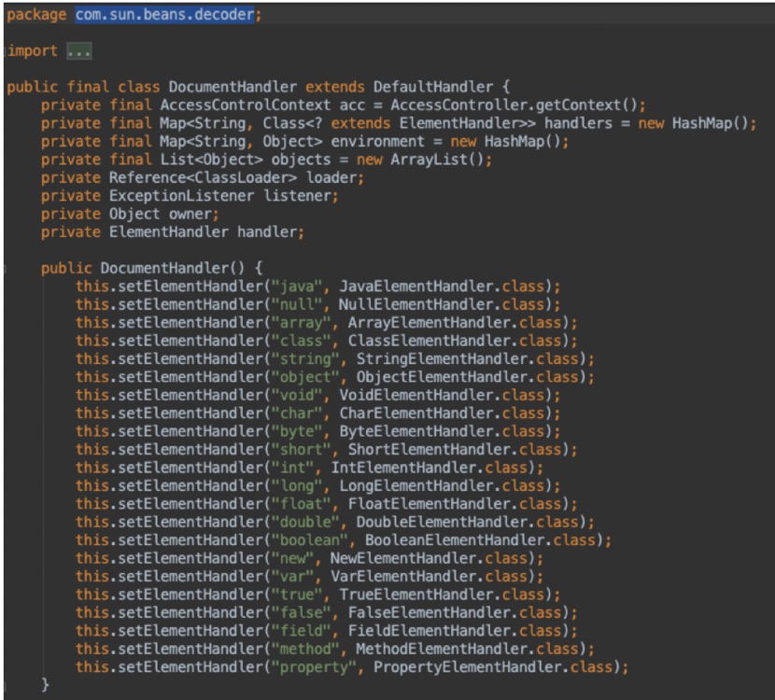
Task: Click Reference<ClassLoader> type of loader
Action: pyautogui.click(x=203, y=178)
